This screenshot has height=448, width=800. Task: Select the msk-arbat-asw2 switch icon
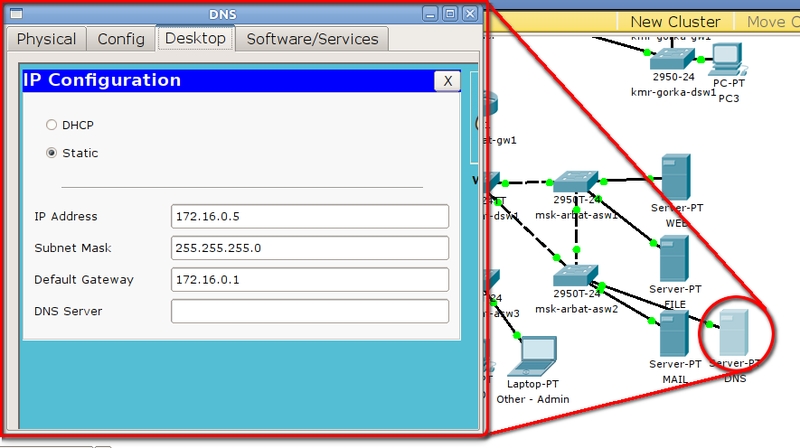pyautogui.click(x=576, y=275)
